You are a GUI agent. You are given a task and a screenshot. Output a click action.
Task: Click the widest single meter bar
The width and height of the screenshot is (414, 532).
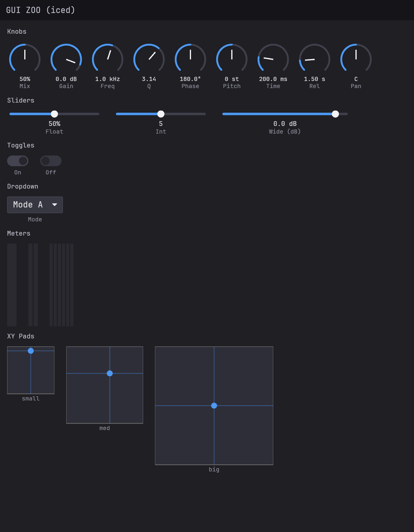pyautogui.click(x=12, y=285)
